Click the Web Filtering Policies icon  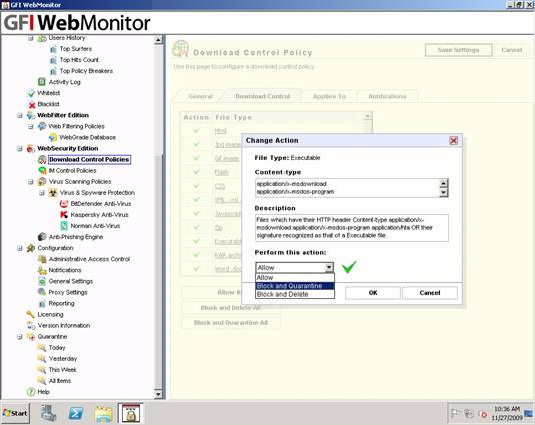(42, 126)
